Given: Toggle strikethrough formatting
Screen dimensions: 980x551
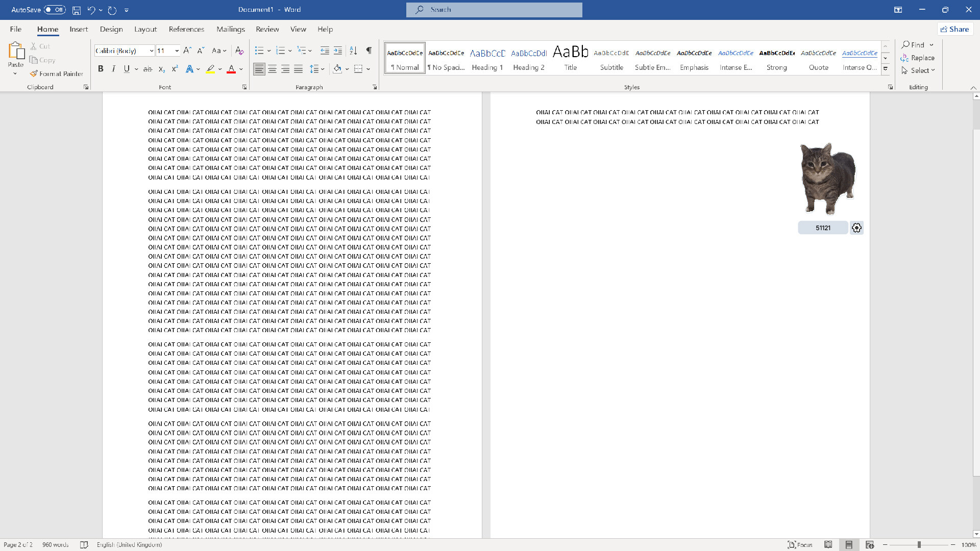Looking at the screenshot, I should click(148, 69).
